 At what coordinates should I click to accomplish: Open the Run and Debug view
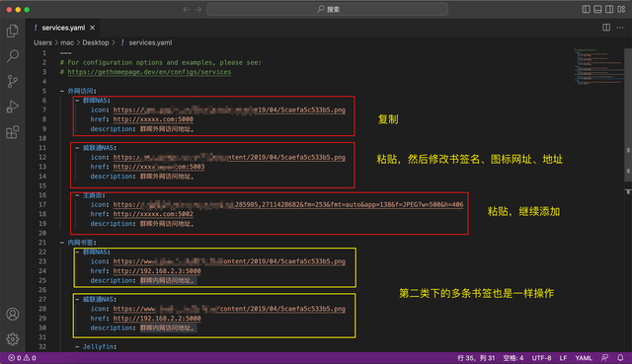pyautogui.click(x=13, y=107)
